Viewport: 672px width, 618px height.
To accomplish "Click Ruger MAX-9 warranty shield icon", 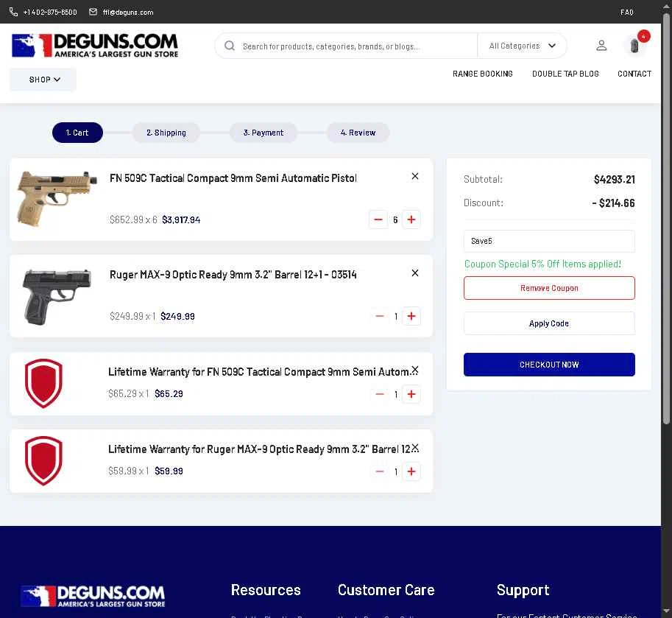I will pos(43,461).
